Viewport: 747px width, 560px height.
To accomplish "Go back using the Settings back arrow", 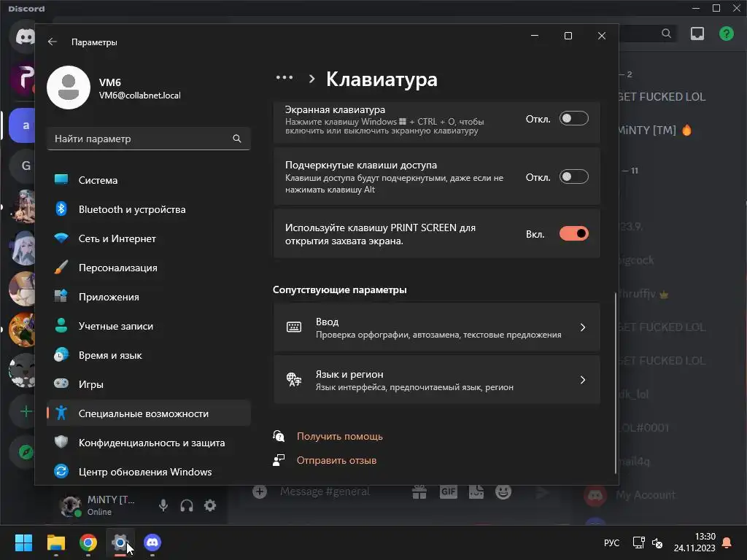I will pos(53,42).
